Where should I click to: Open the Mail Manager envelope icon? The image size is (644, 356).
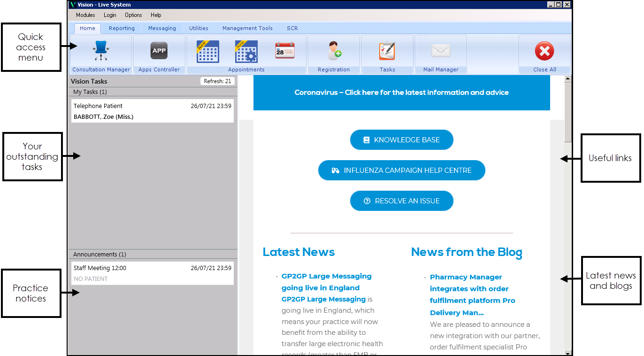tap(441, 51)
